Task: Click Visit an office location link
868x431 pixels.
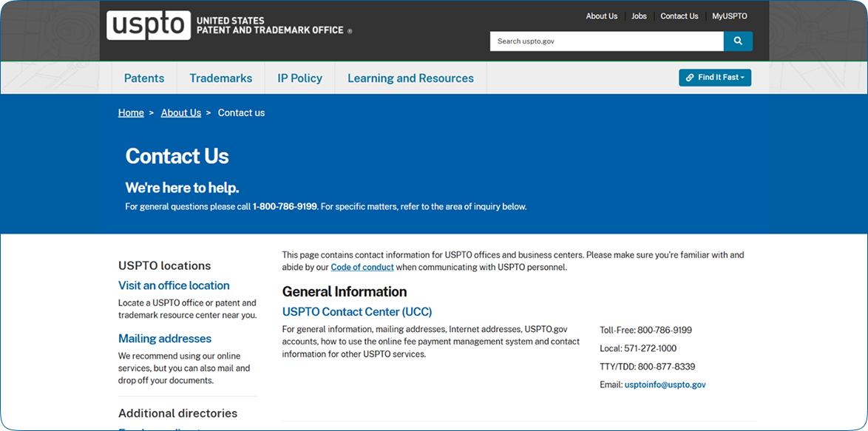Action: [x=174, y=285]
